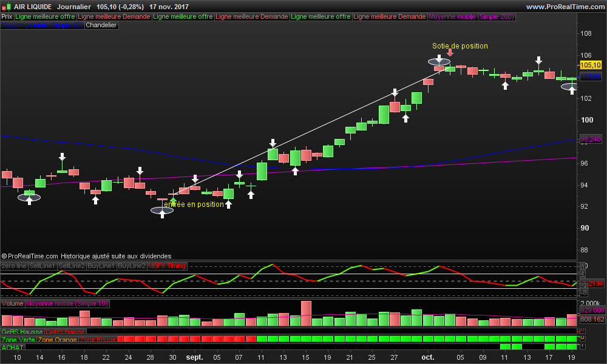Click the yellow 105,10 current price tag
The width and height of the screenshot is (607, 364).
pyautogui.click(x=591, y=65)
